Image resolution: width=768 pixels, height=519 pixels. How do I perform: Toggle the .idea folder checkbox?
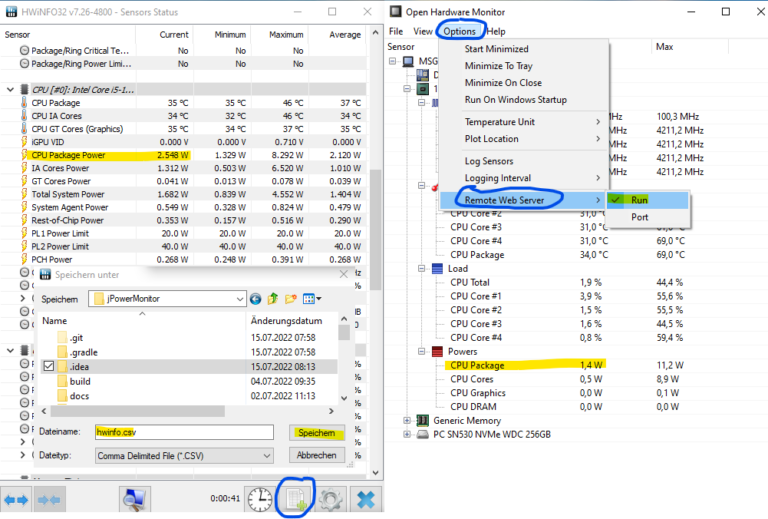pyautogui.click(x=48, y=366)
